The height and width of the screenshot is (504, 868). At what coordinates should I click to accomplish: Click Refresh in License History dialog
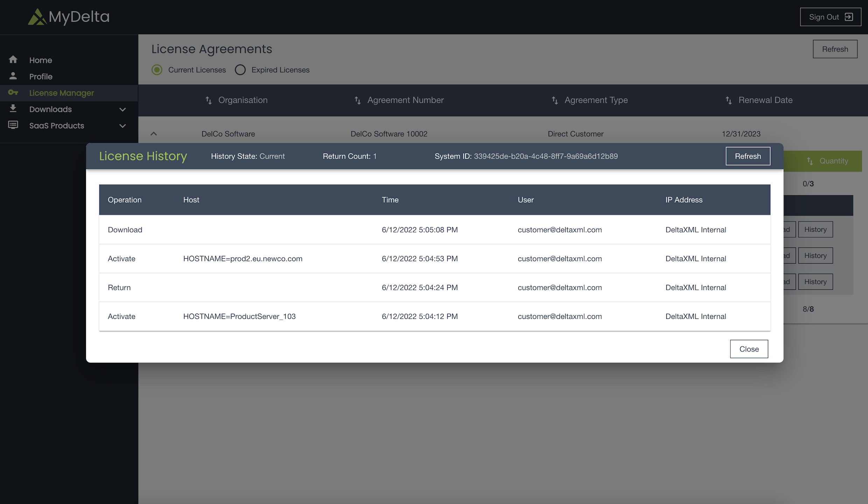[x=748, y=156]
